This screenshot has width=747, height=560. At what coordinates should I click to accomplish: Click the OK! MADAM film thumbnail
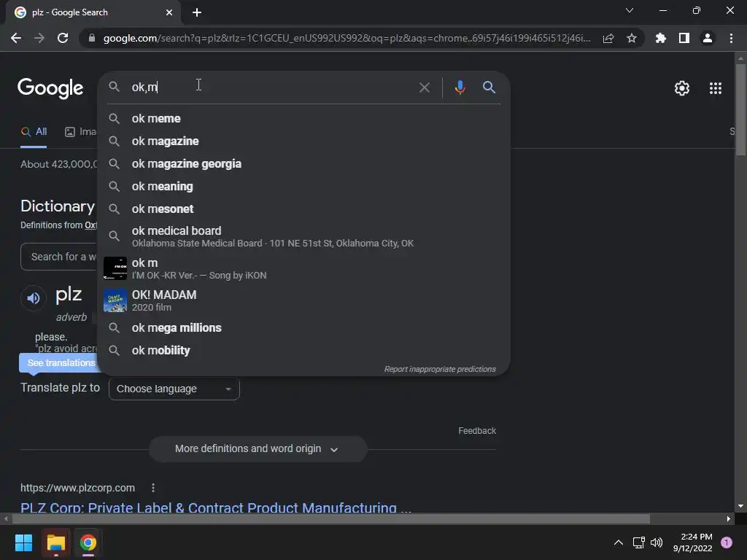115,300
